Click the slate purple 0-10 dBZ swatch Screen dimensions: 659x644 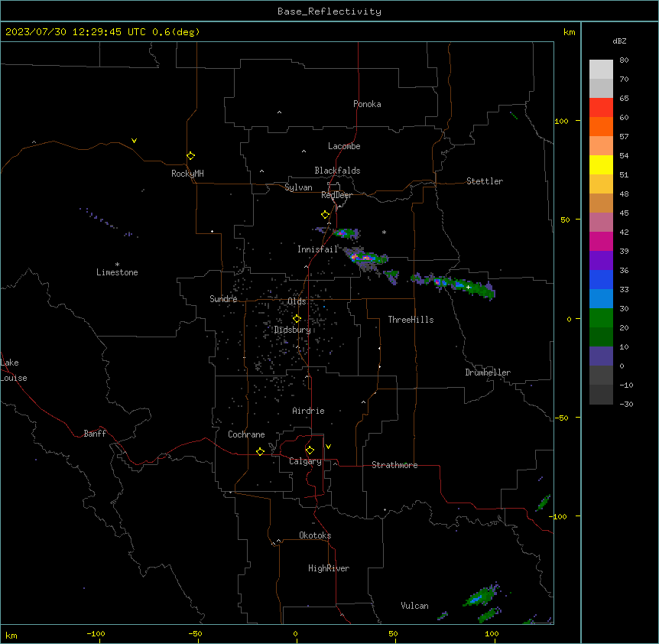(601, 356)
